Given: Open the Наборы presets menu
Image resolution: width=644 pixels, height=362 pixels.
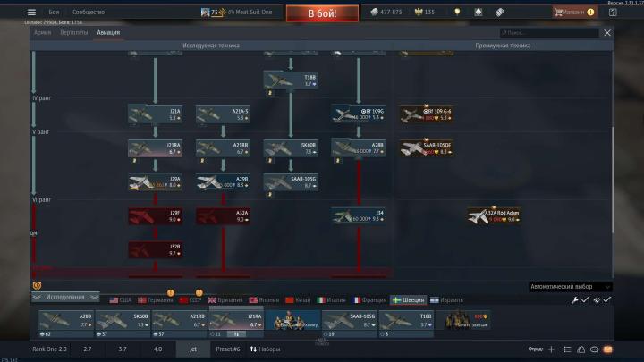Looking at the screenshot, I should click(266, 349).
